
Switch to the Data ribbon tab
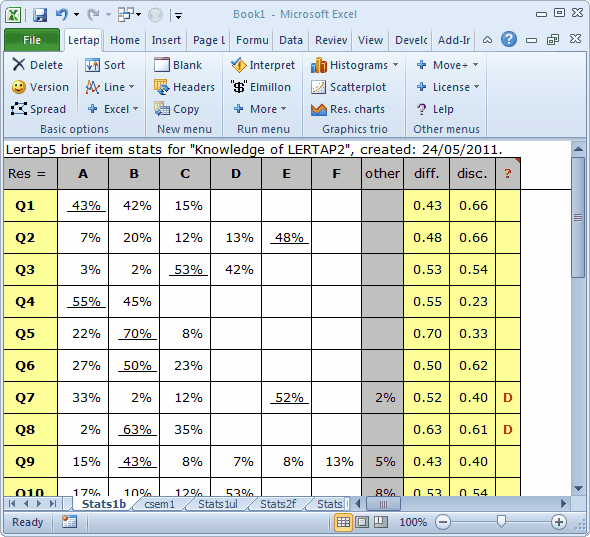tap(291, 40)
